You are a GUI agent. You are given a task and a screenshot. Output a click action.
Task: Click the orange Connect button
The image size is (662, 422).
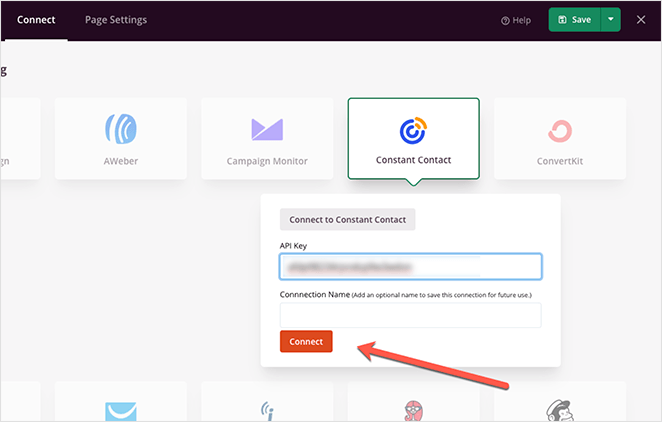coord(306,342)
